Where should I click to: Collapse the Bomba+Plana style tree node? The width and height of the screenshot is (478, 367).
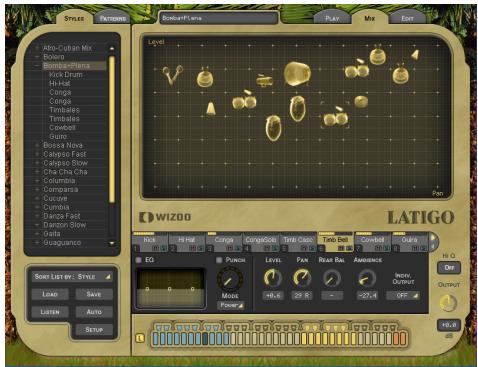coord(37,66)
